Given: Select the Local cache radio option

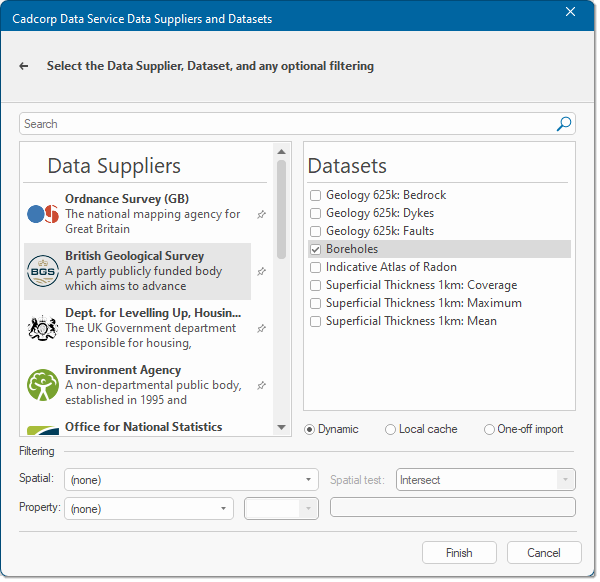Looking at the screenshot, I should [390, 430].
